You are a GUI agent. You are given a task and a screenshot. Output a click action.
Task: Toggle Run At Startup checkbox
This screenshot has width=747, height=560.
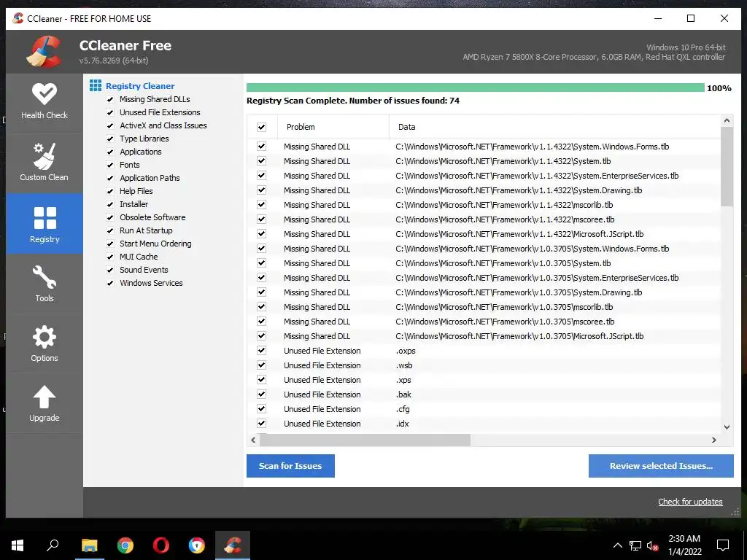(x=110, y=230)
